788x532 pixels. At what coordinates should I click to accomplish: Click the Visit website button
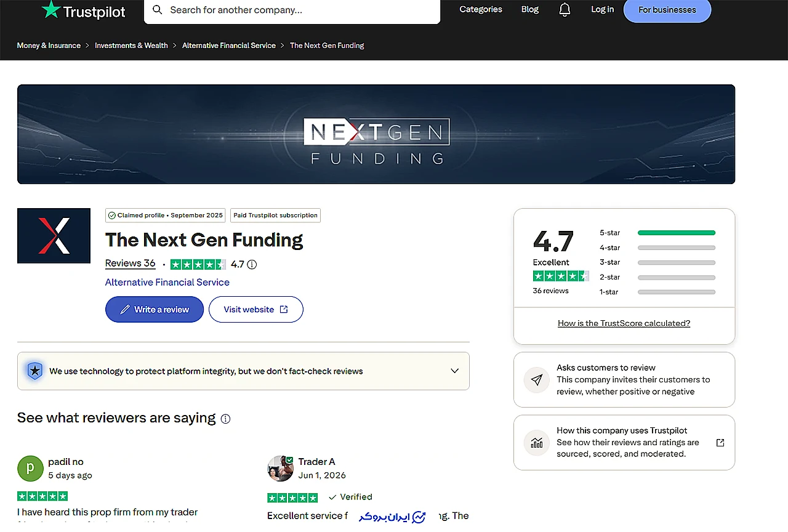click(256, 309)
